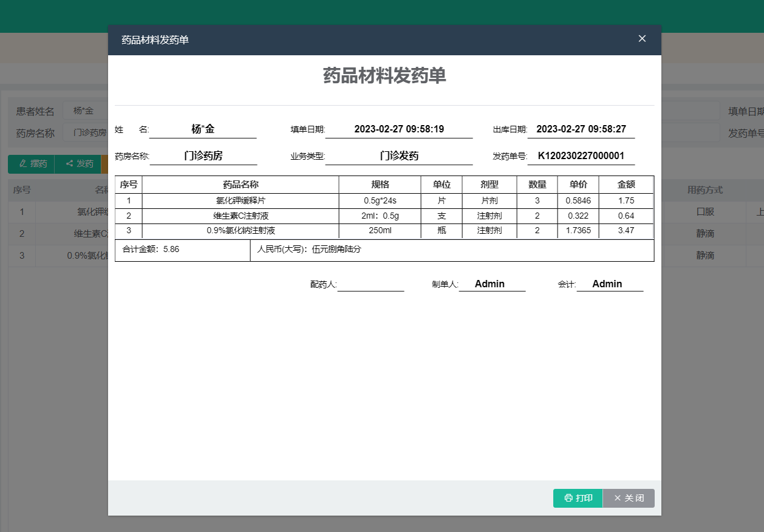Click the 剂型 column header

click(x=489, y=185)
